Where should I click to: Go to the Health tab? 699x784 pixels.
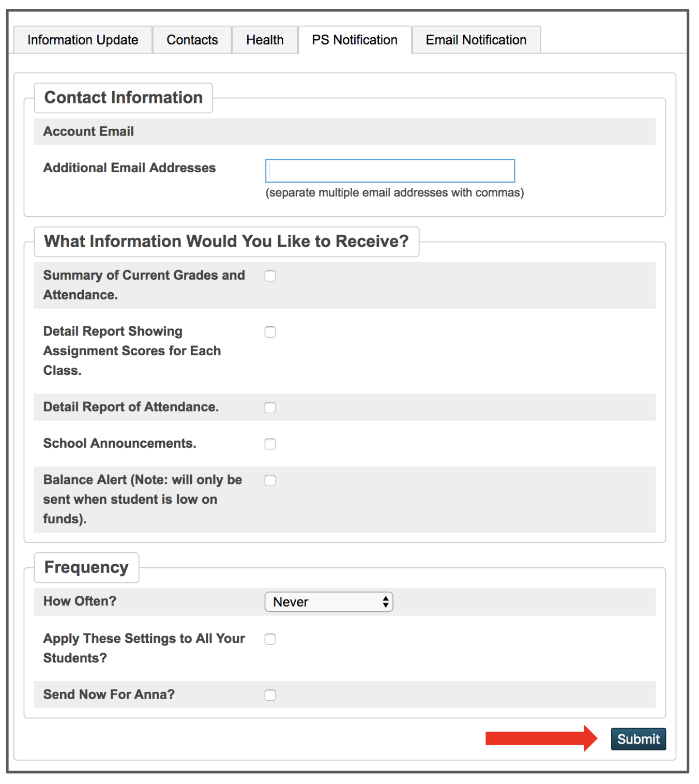tap(265, 40)
